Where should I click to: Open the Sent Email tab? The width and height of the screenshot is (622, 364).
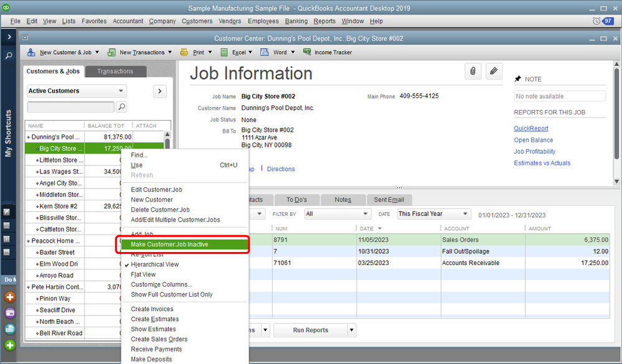[389, 200]
